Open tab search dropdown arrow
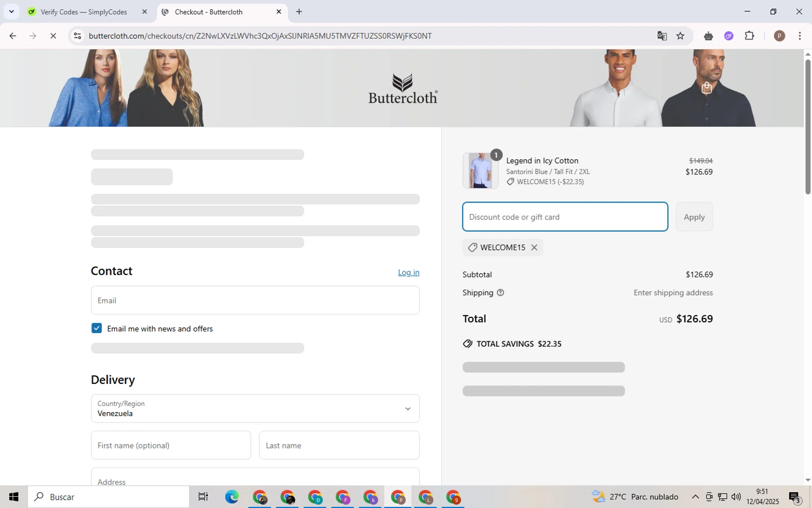 (11, 11)
